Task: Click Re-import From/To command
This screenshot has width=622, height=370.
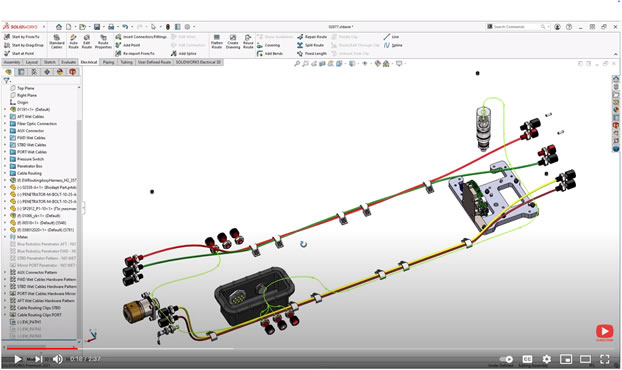Action: tap(135, 53)
